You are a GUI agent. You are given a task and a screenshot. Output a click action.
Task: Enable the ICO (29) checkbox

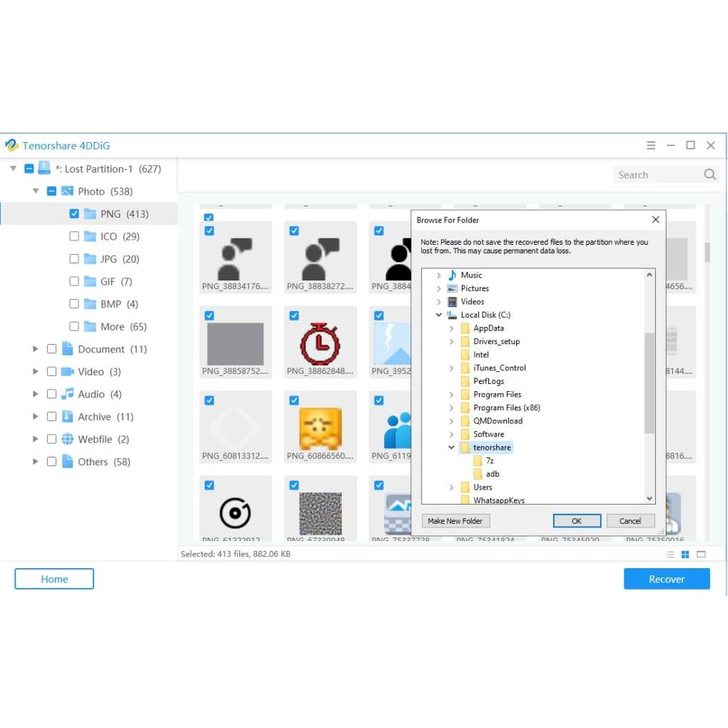point(74,236)
